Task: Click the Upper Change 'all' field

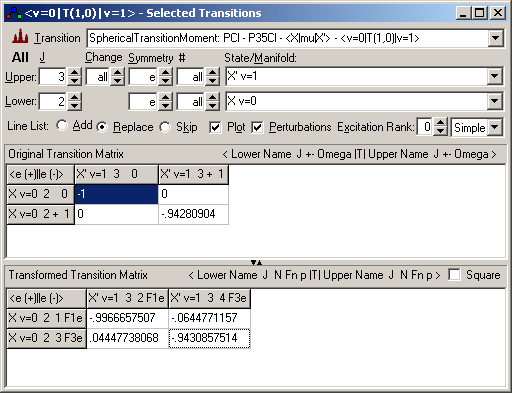Action: pyautogui.click(x=98, y=77)
